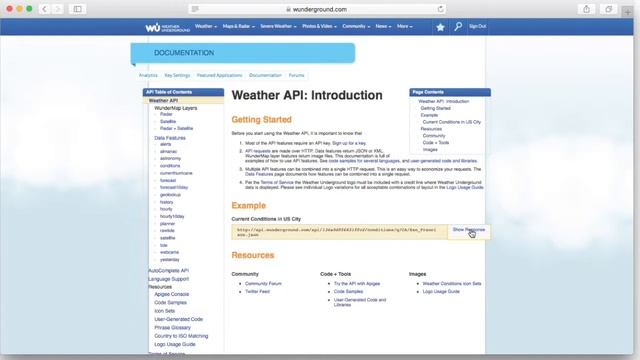The width and height of the screenshot is (640, 360).
Task: Click the Weather Underground logo
Action: pyautogui.click(x=167, y=27)
